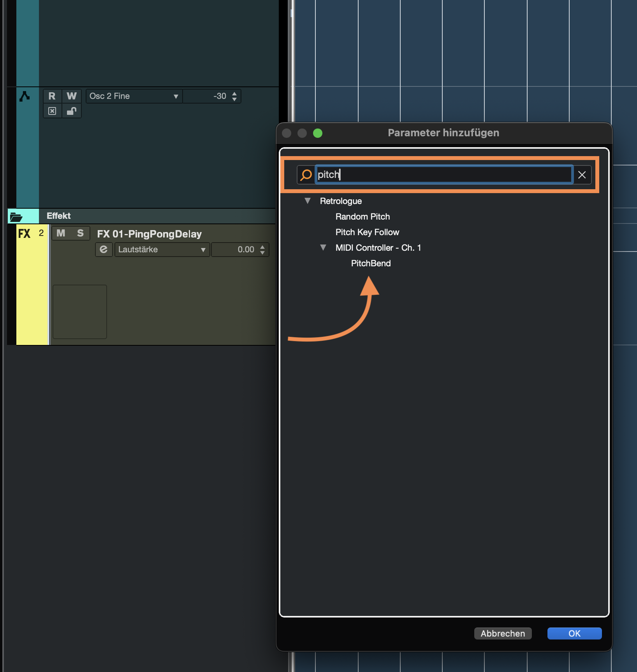Click the Abbrechen button

[x=503, y=633]
